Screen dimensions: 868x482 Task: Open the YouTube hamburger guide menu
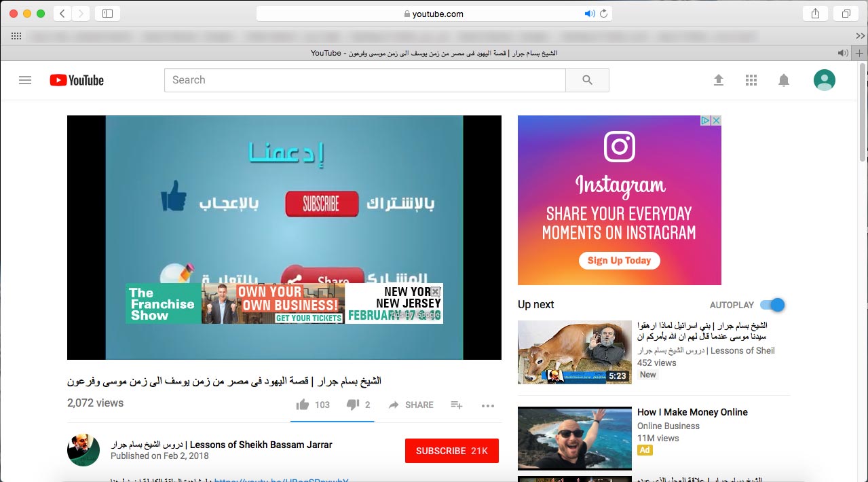[25, 80]
